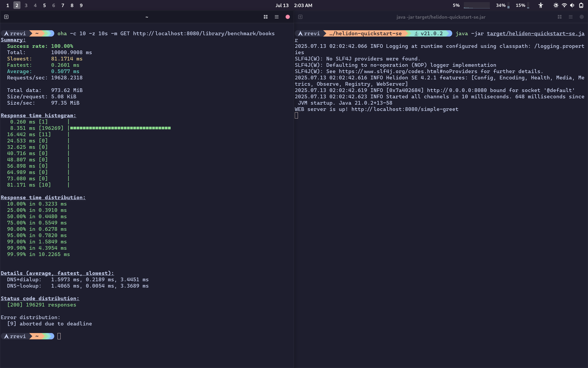Open hamburger menu in left terminal
The image size is (588, 368).
tap(277, 17)
